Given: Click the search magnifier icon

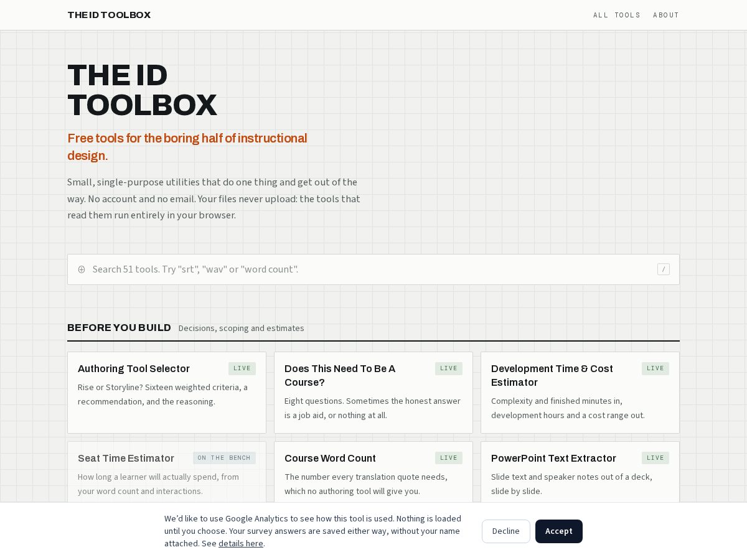Looking at the screenshot, I should point(82,269).
